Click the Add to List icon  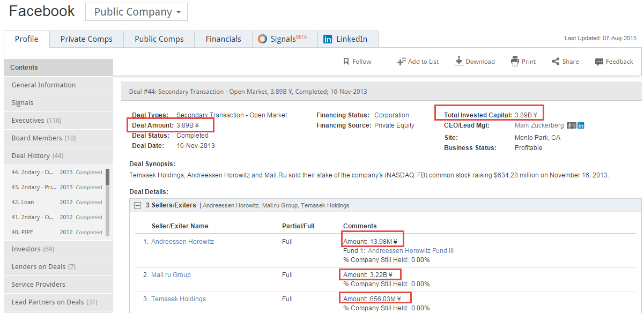(x=401, y=62)
